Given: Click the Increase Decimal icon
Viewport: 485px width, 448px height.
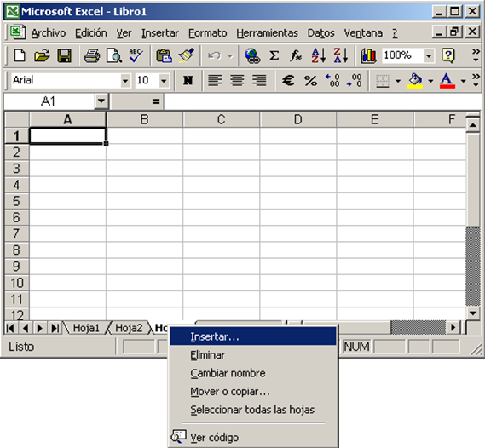Looking at the screenshot, I should click(332, 81).
